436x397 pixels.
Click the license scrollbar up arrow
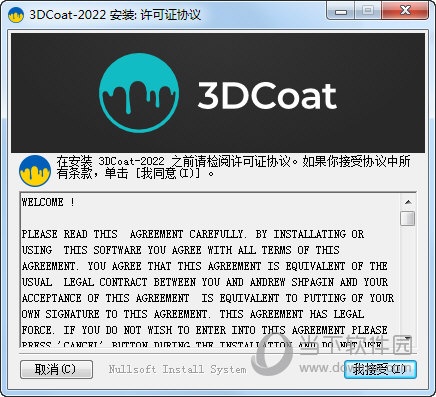tap(408, 202)
